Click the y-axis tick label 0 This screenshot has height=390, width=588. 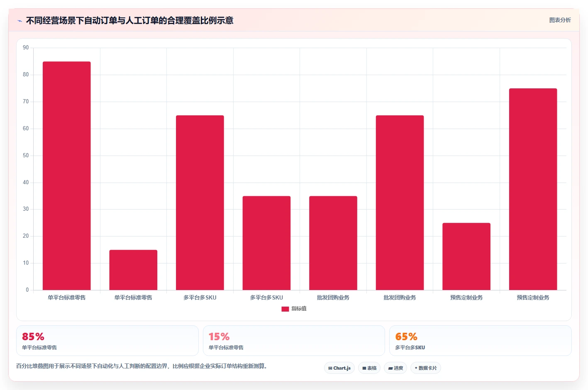pos(27,290)
